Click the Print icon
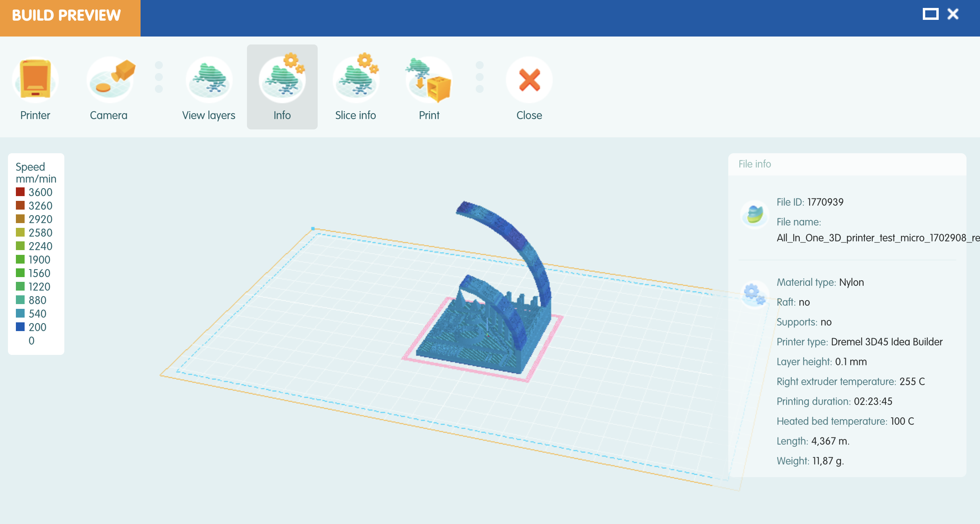 point(429,81)
